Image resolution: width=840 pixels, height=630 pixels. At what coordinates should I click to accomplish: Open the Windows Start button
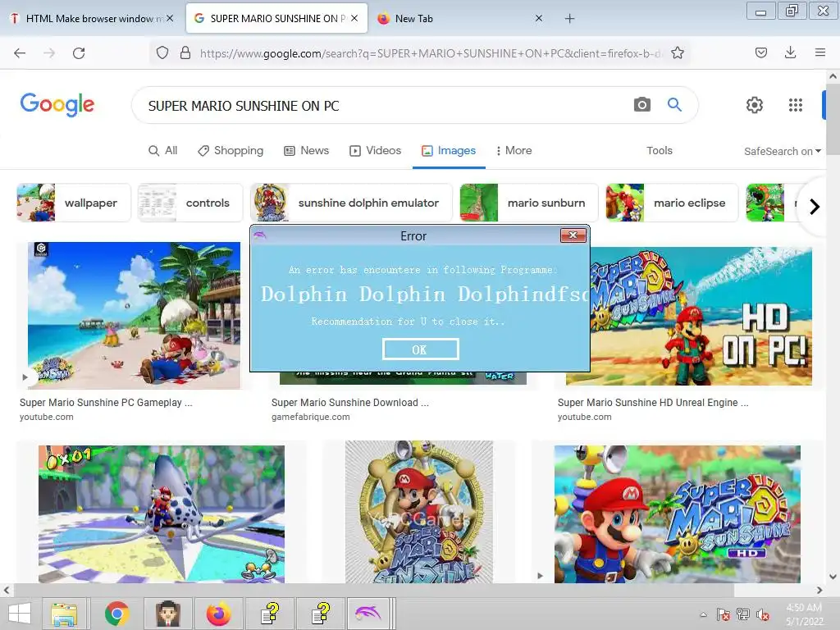pyautogui.click(x=20, y=614)
